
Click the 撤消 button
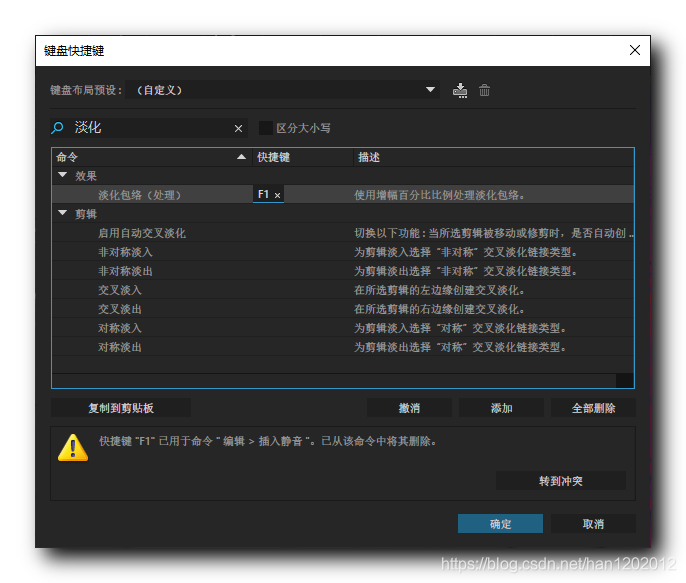click(x=409, y=408)
